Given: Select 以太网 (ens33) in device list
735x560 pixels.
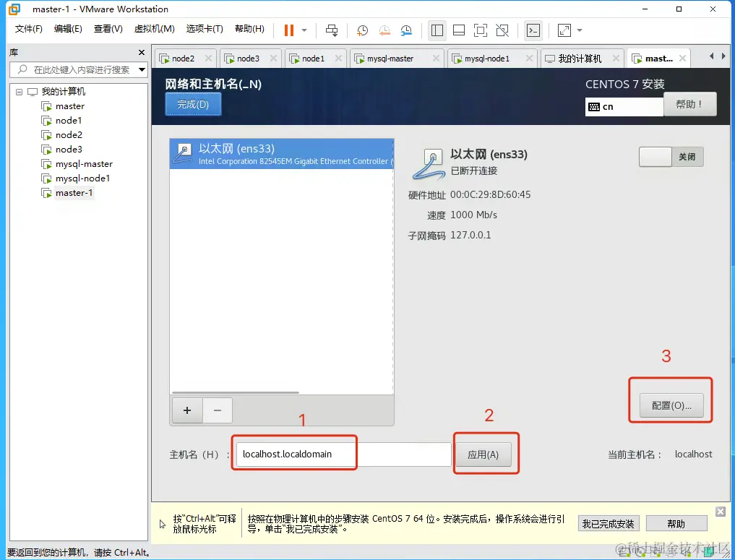Looking at the screenshot, I should [281, 154].
